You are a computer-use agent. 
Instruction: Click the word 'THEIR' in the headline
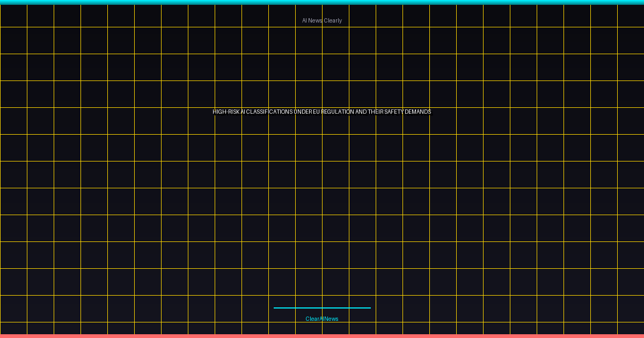click(376, 112)
